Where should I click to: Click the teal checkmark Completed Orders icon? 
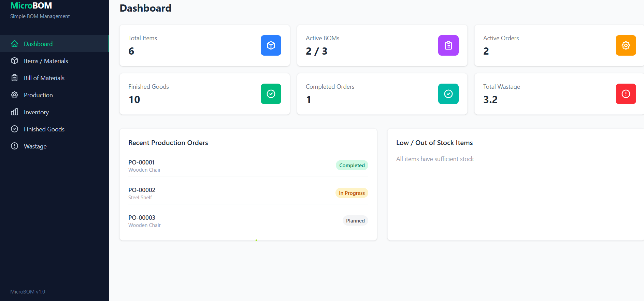tap(448, 94)
